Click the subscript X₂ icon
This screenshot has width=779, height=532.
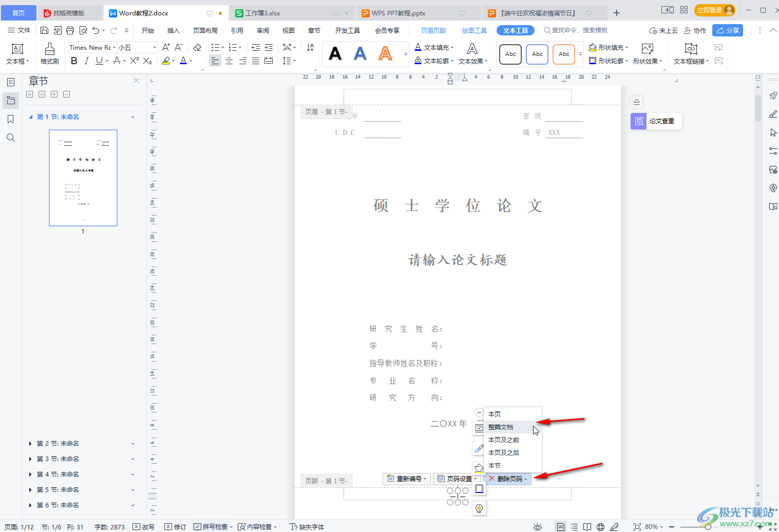click(x=147, y=61)
